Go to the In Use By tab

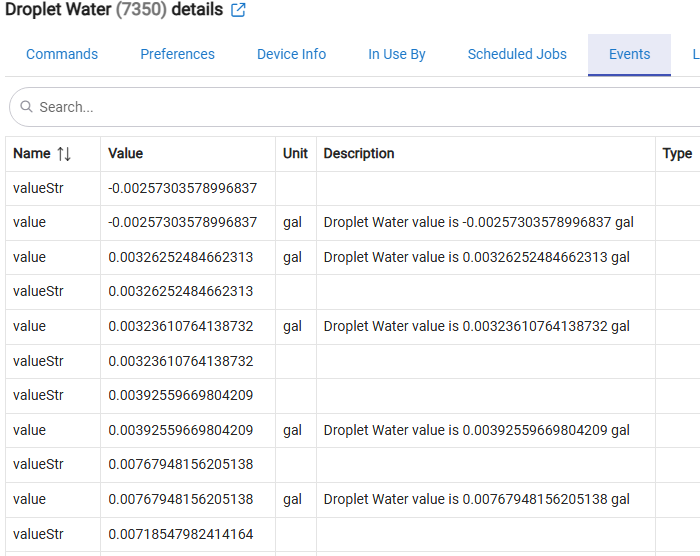pyautogui.click(x=396, y=54)
